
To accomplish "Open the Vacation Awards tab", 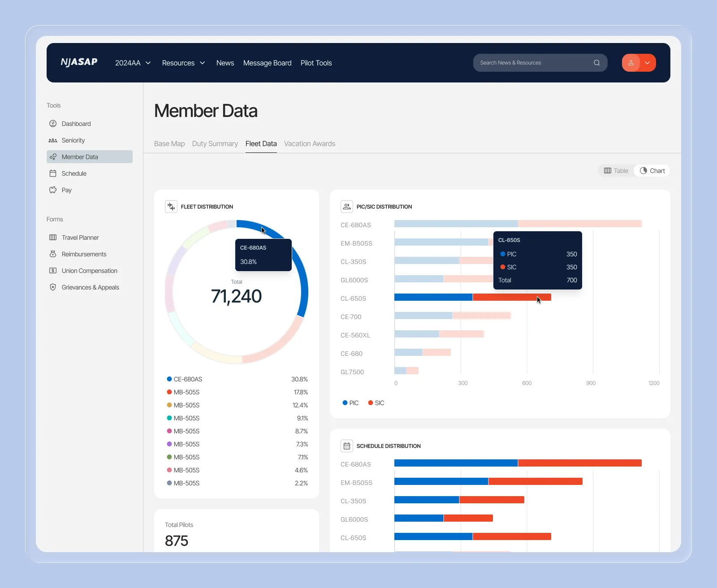I will [310, 143].
